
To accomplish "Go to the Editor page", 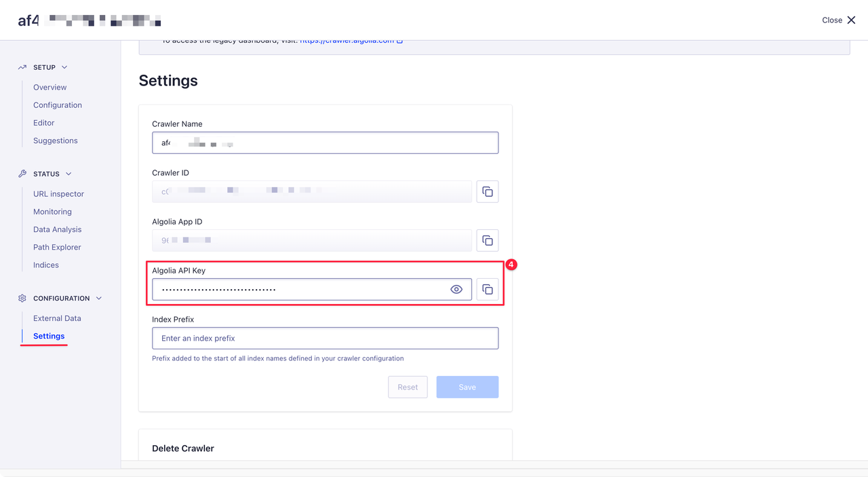I will pos(44,123).
